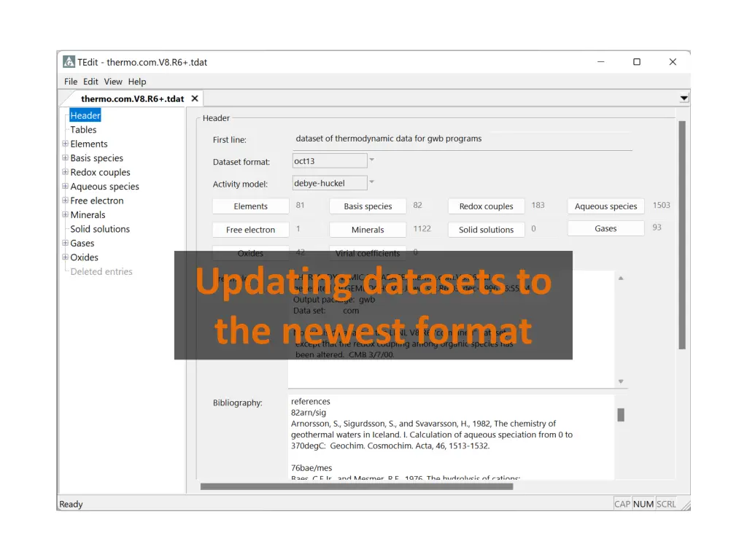Screen dimensions: 747x560
Task: Select Tables in the tree
Action: click(x=83, y=130)
